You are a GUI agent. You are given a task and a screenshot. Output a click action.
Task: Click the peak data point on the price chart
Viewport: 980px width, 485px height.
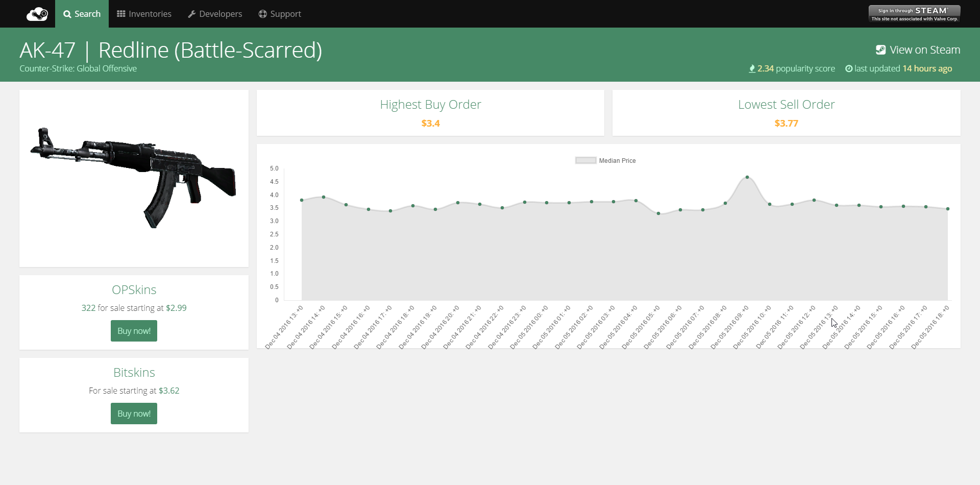click(x=747, y=177)
